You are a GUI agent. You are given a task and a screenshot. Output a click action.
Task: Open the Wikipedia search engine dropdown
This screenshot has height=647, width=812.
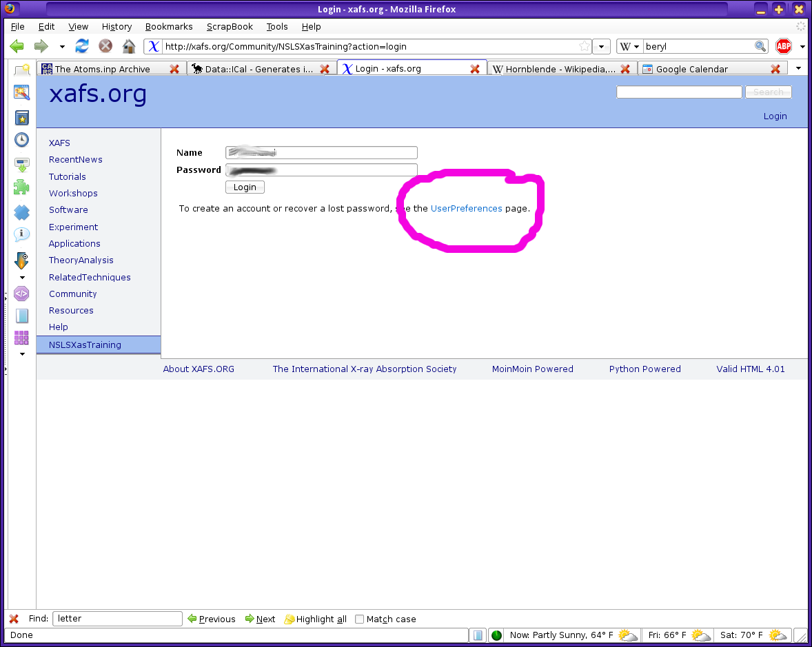pyautogui.click(x=630, y=47)
